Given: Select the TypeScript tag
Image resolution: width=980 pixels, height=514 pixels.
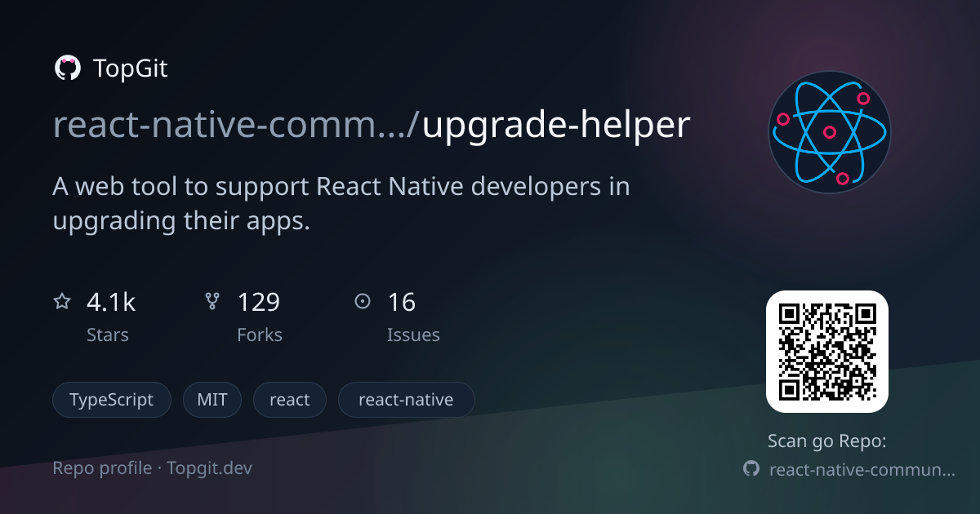Looking at the screenshot, I should click(x=112, y=400).
